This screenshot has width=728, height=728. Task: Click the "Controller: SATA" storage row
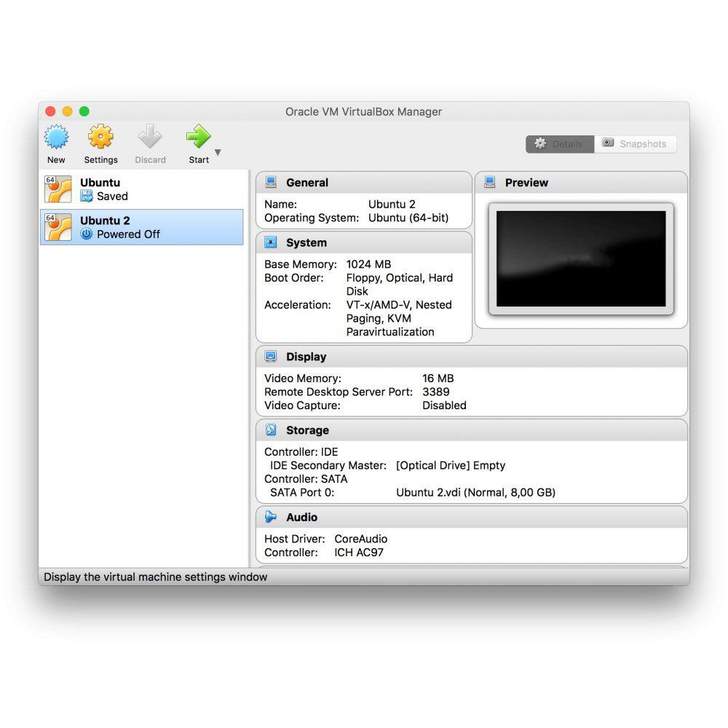point(306,479)
